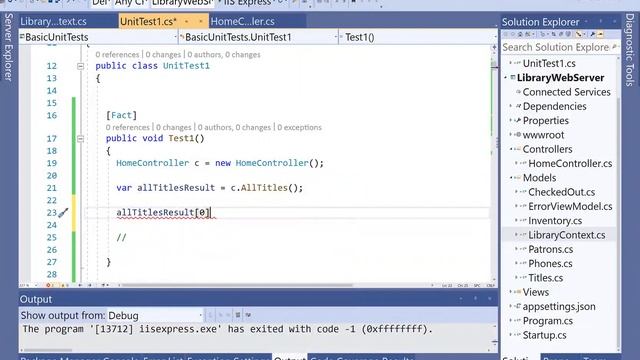Close the UnitTest1.cs tab
Screen dimensions: 640x360
[201, 21]
